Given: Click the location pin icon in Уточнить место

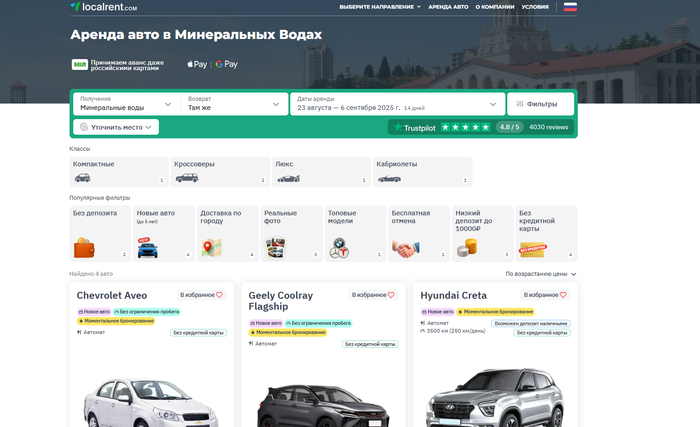Looking at the screenshot, I should pos(83,127).
